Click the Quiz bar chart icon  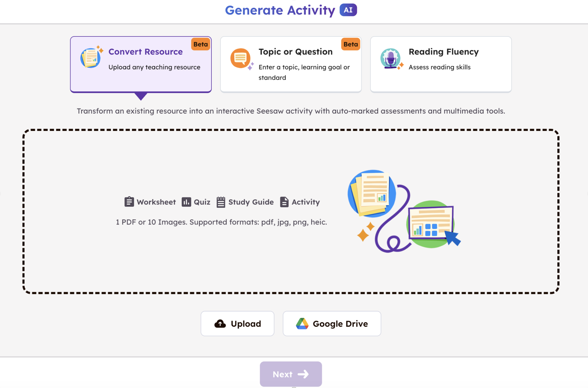pyautogui.click(x=186, y=202)
